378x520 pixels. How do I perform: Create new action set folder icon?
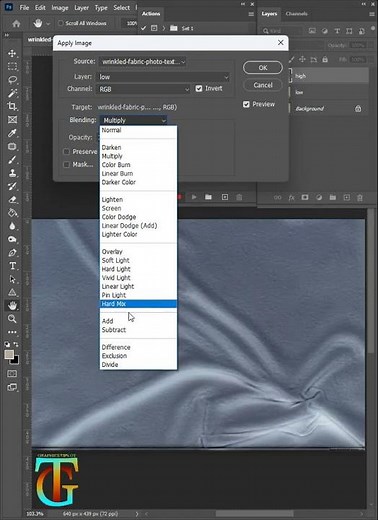coord(208,197)
